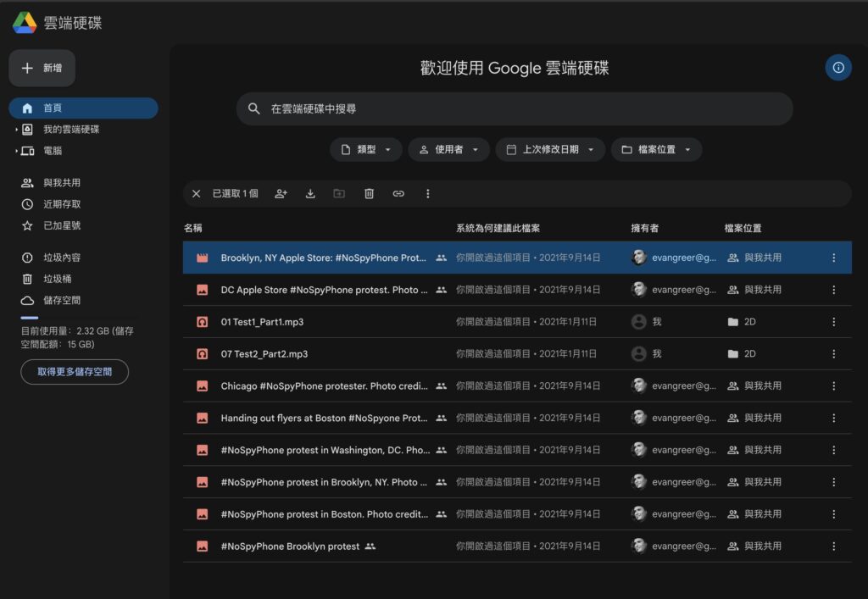Open more options for Washington, DC protest row

[x=834, y=450]
